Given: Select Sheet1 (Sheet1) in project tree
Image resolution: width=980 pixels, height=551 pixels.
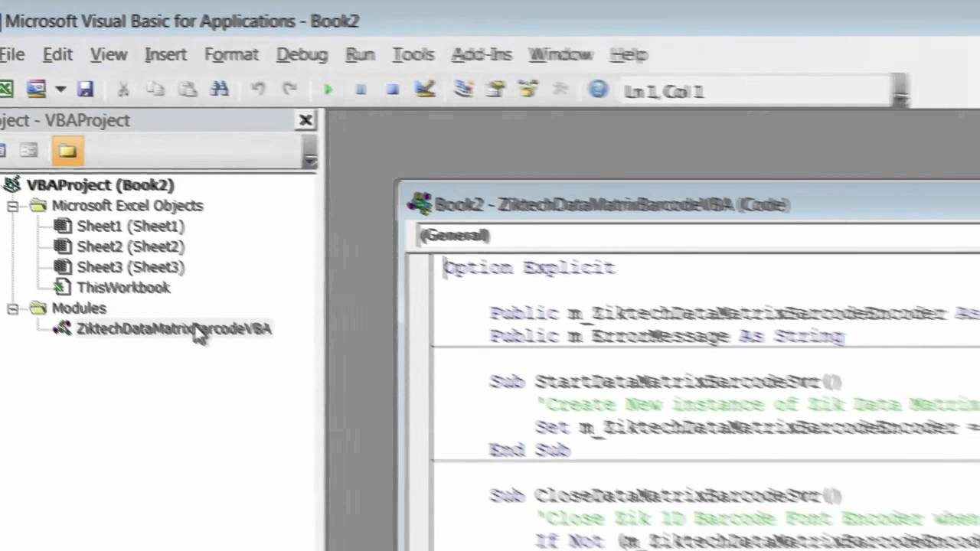Looking at the screenshot, I should 130,227.
